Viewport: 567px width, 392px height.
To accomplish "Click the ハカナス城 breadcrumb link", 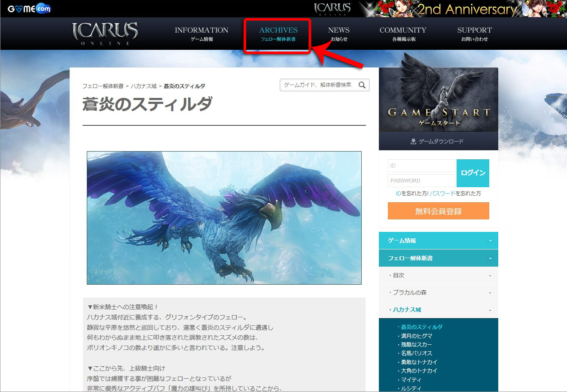I will pos(143,86).
